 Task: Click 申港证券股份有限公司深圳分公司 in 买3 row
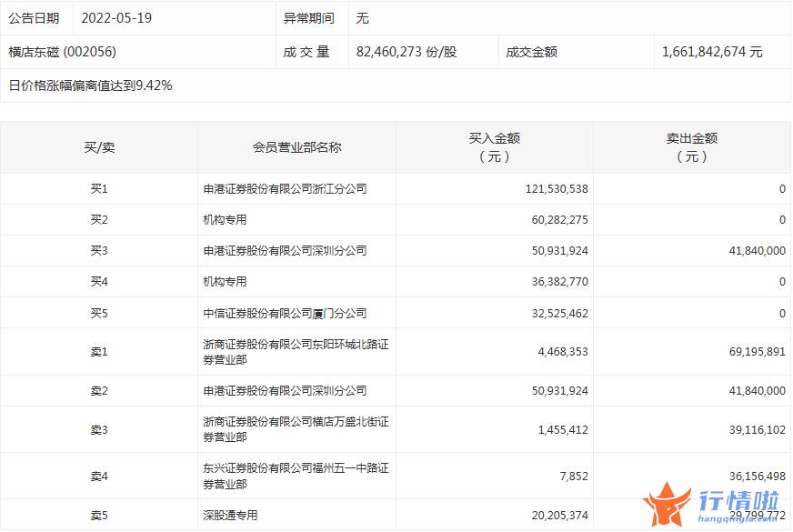coord(285,250)
